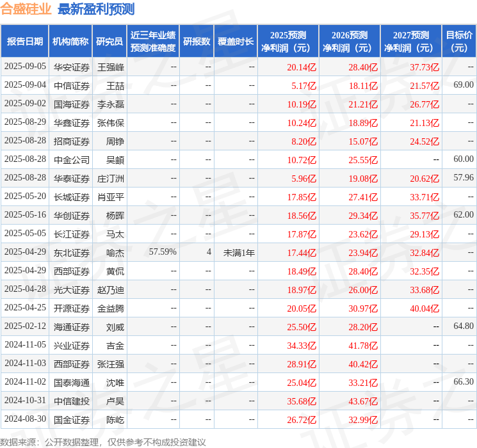This screenshot has width=477, height=448.
Task: Click the 合盛硅业 title text
Action: click(x=26, y=9)
